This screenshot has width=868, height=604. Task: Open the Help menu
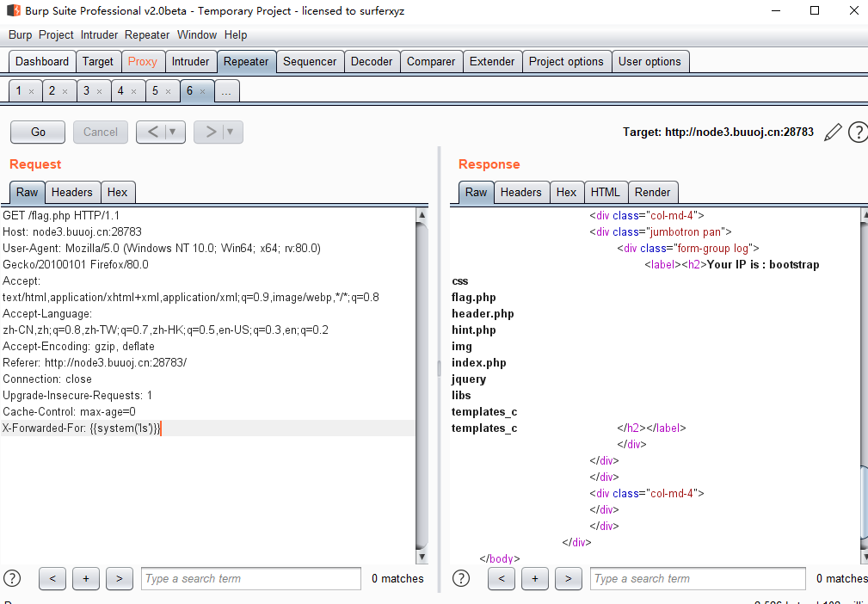(236, 35)
